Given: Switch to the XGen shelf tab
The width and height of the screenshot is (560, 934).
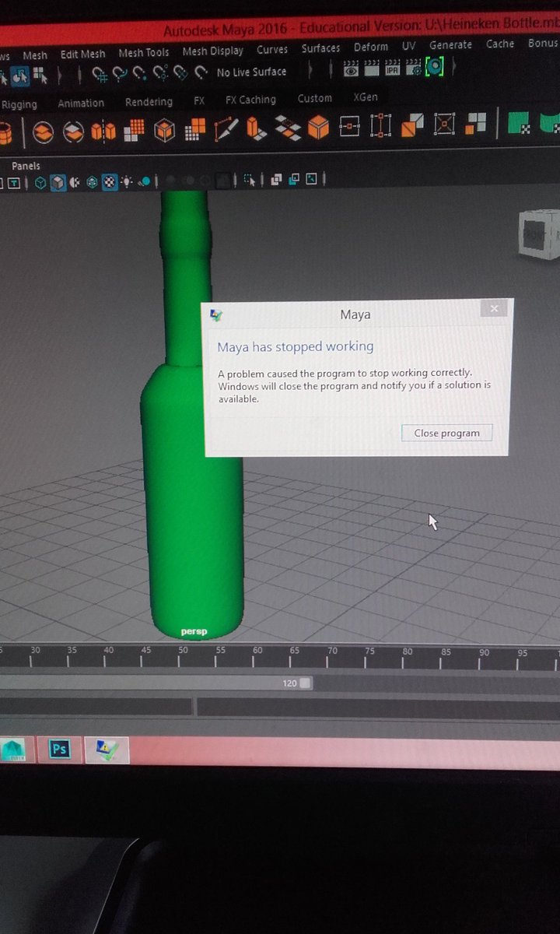Looking at the screenshot, I should [x=365, y=97].
